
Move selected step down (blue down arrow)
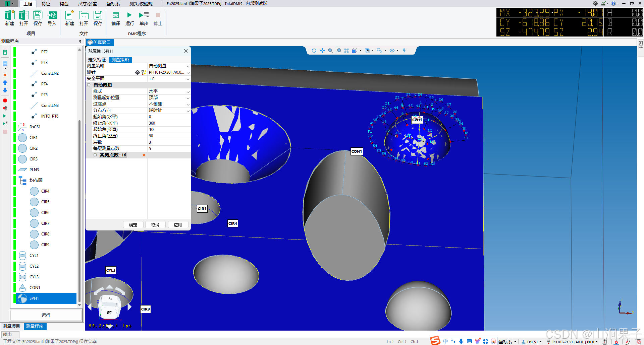(x=5, y=90)
